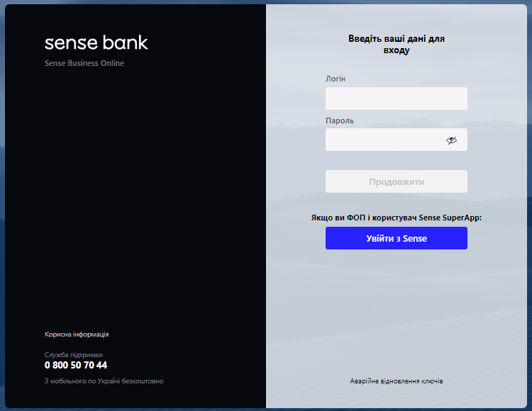
Task: Click the Служба підтримки label
Action: 73,355
